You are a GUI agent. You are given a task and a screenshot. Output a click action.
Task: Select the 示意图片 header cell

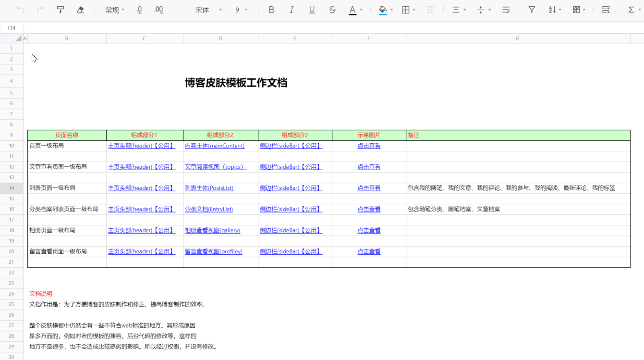(x=369, y=135)
